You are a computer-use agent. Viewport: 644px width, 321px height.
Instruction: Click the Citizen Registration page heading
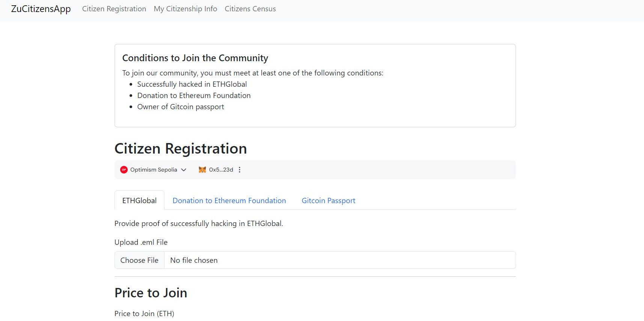click(x=181, y=149)
